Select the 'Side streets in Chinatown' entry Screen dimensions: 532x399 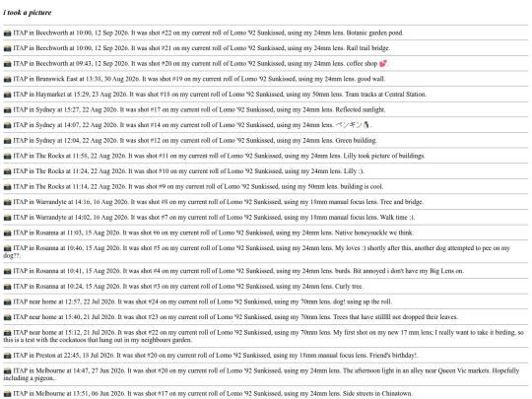(208, 394)
